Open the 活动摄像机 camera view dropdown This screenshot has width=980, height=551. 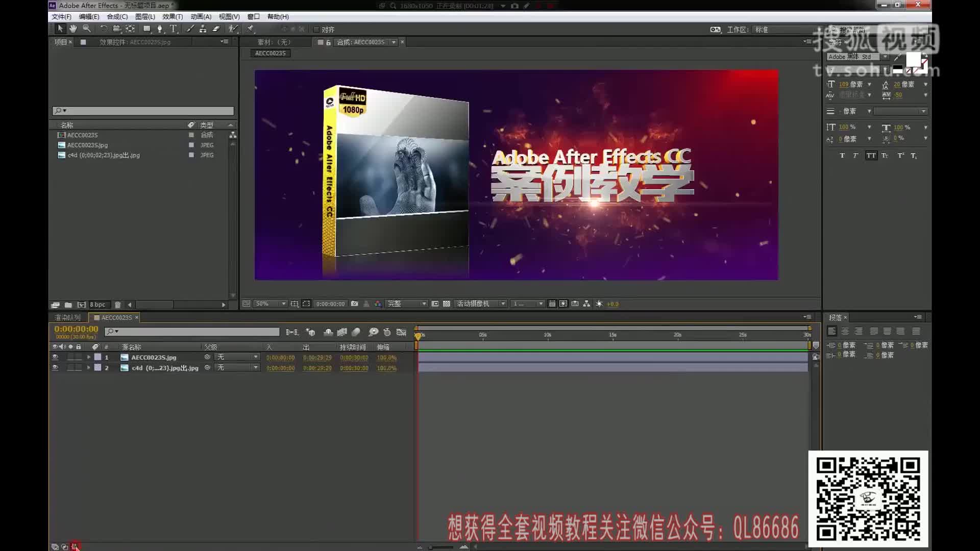point(481,304)
